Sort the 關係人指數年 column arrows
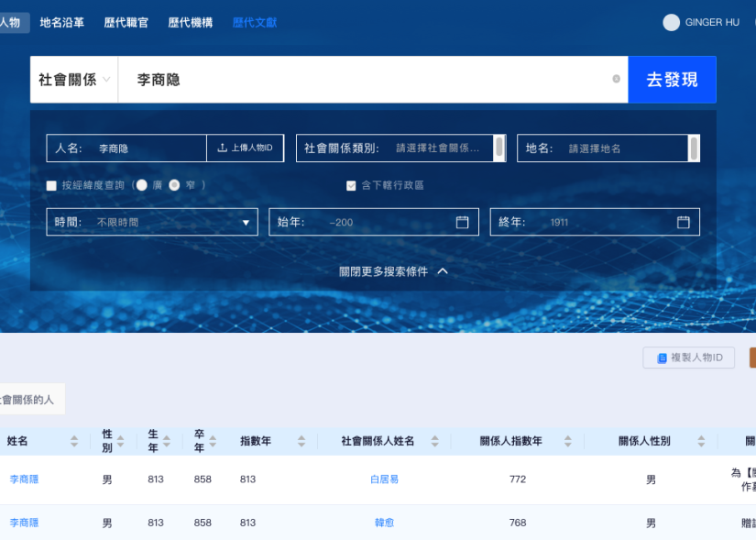 click(569, 441)
